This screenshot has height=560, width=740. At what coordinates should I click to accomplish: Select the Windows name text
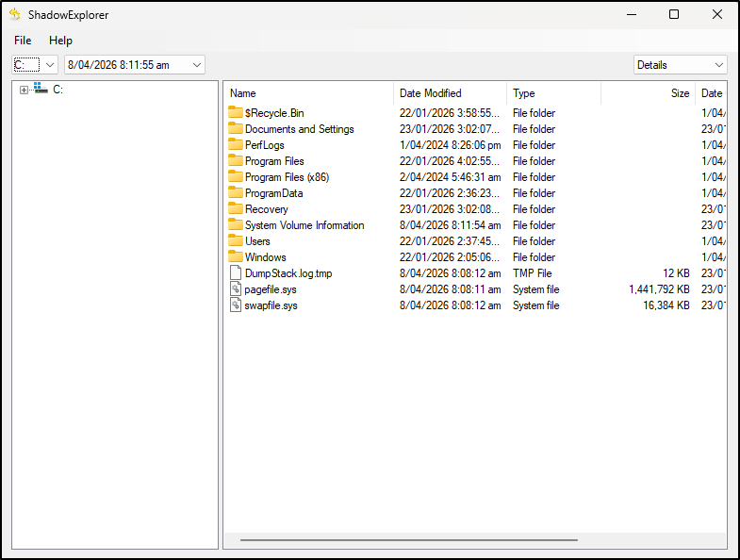(x=265, y=257)
